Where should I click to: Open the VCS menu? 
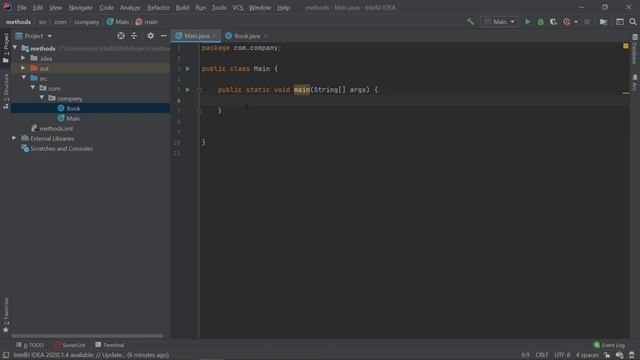[238, 7]
